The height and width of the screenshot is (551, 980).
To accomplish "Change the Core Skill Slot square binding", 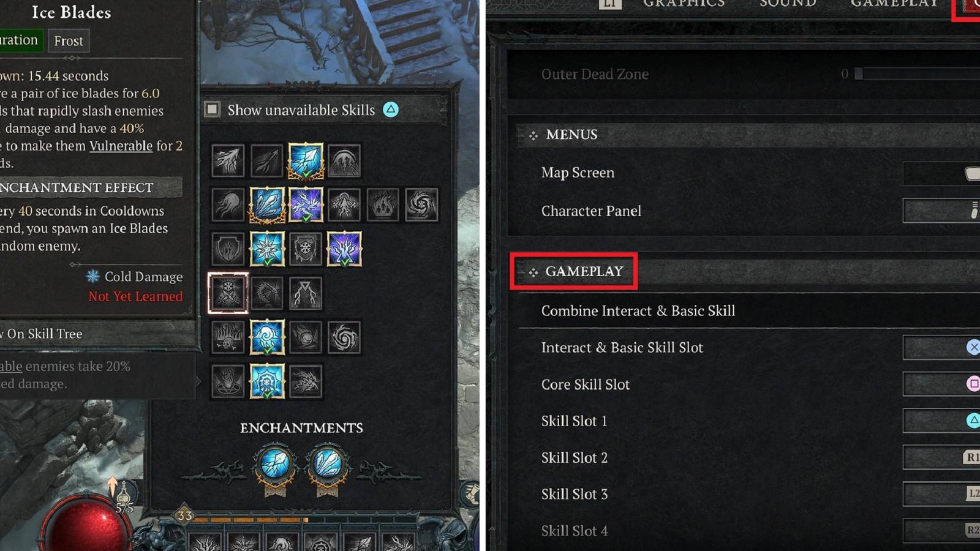I will point(941,384).
